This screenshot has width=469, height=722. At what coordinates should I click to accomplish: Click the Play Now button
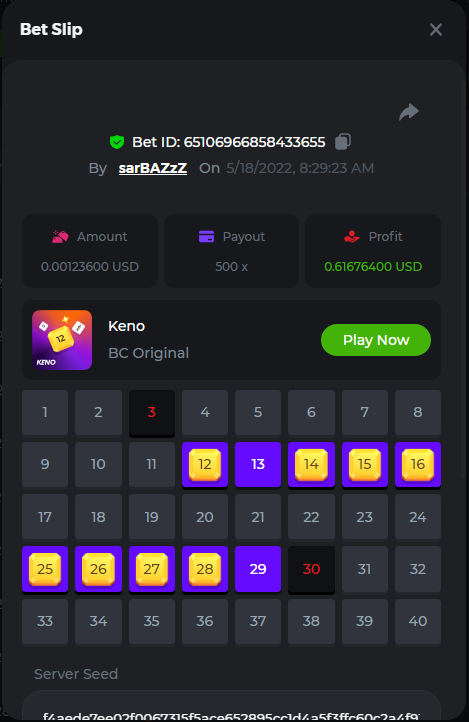(376, 340)
